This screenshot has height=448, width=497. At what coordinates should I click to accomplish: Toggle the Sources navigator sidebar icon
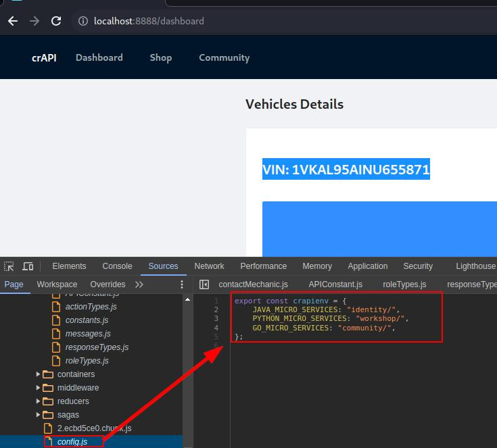click(x=204, y=284)
